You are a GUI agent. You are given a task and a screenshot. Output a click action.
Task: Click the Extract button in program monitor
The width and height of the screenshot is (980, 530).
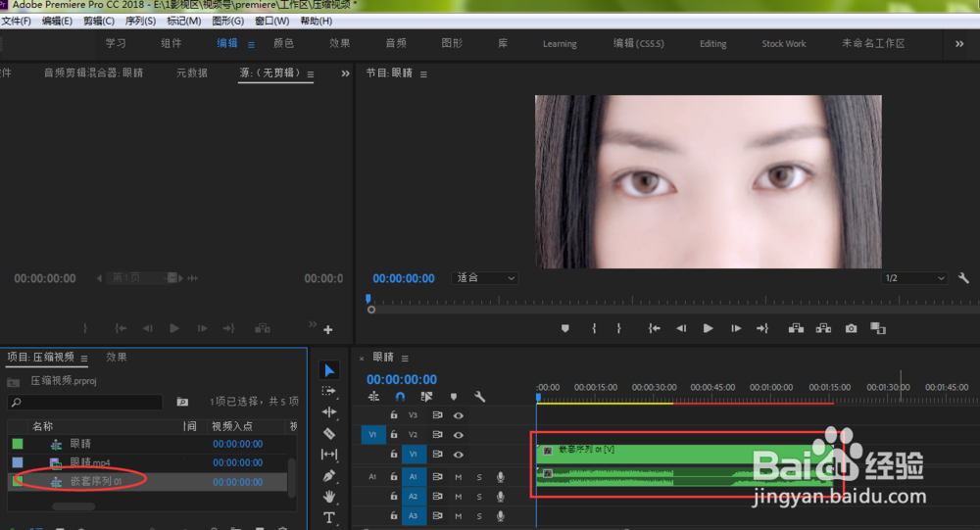point(823,328)
